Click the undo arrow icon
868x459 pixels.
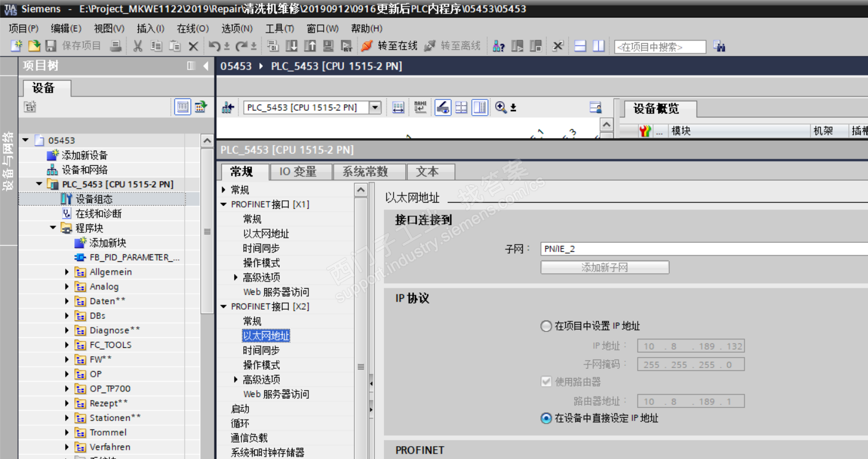click(214, 46)
